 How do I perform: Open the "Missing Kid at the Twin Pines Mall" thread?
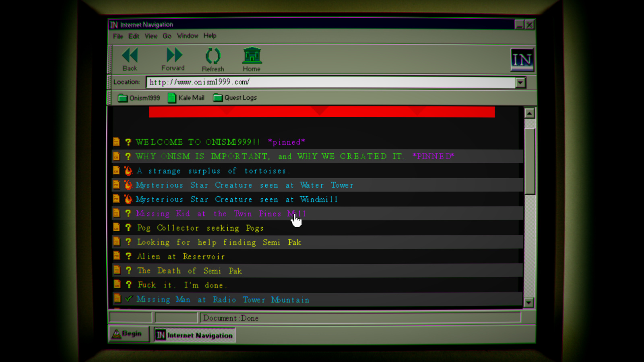(x=221, y=214)
